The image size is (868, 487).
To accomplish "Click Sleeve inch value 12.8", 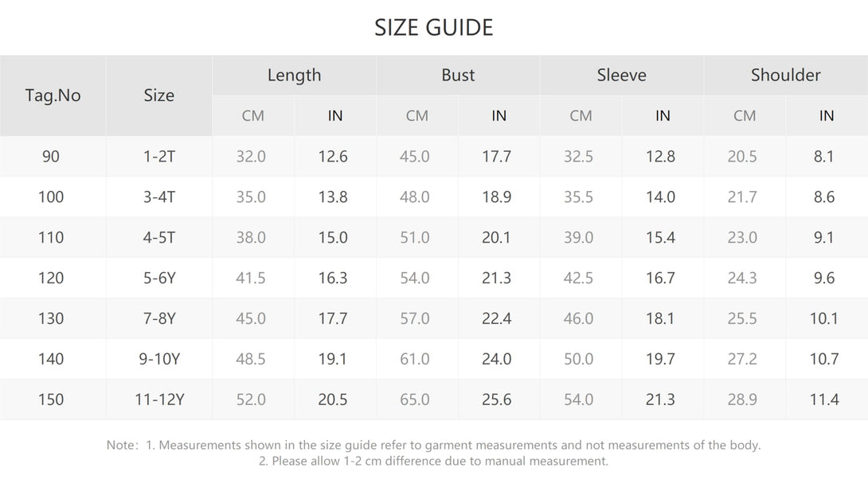I will click(660, 157).
